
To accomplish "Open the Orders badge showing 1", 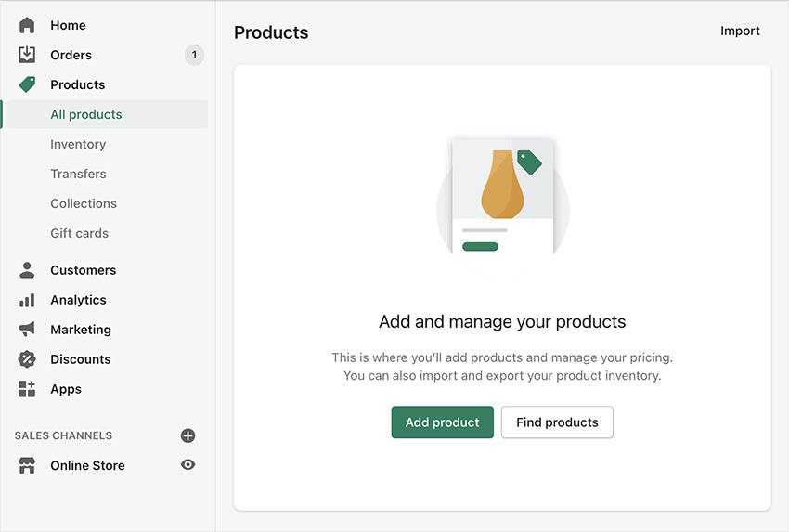I will point(194,55).
